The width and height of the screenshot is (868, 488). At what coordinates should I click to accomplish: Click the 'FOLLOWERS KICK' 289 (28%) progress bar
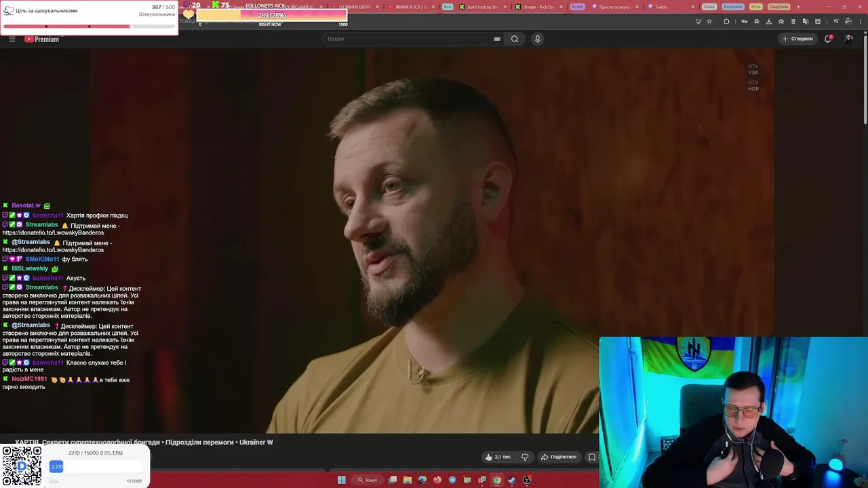click(x=271, y=15)
